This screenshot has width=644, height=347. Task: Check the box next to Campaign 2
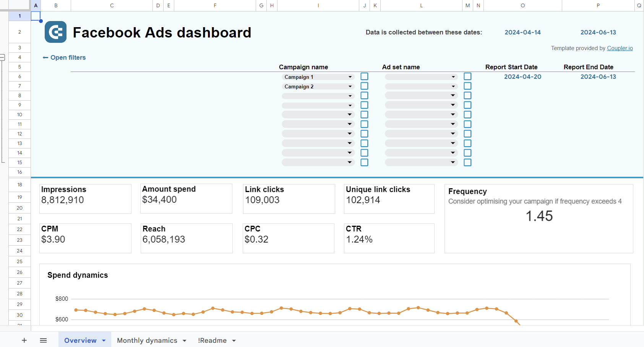(364, 86)
